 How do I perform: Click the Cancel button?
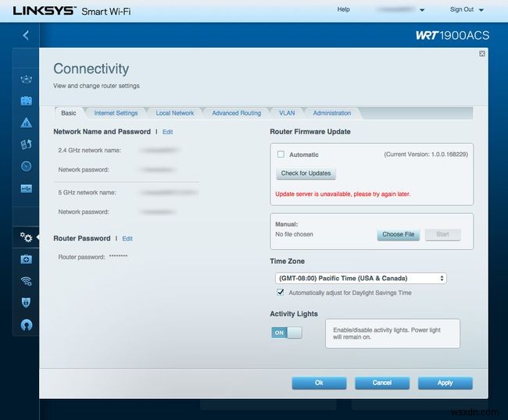tap(382, 383)
